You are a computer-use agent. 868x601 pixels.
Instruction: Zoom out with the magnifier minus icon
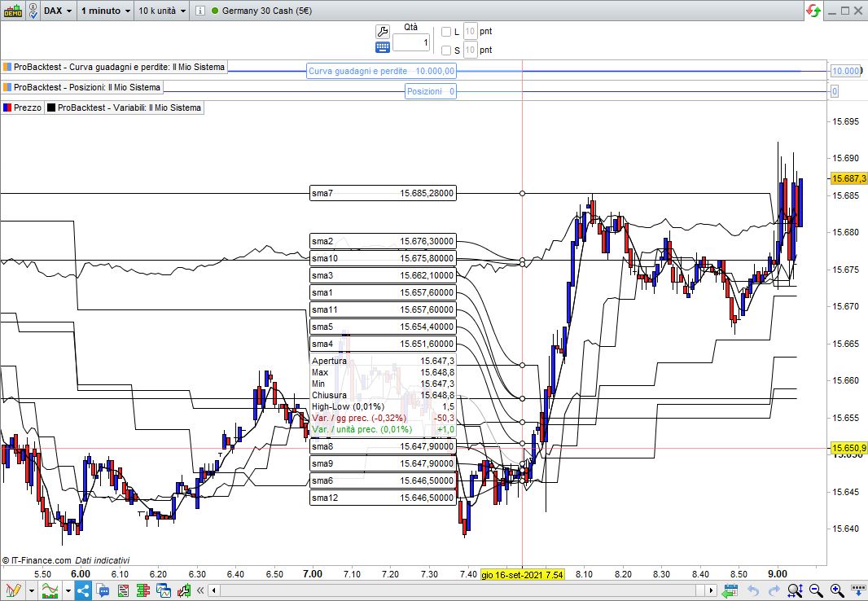point(815,590)
